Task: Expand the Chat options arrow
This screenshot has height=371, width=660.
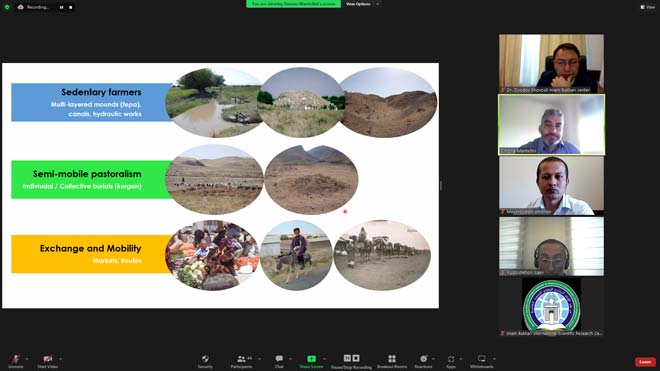Action: point(290,359)
